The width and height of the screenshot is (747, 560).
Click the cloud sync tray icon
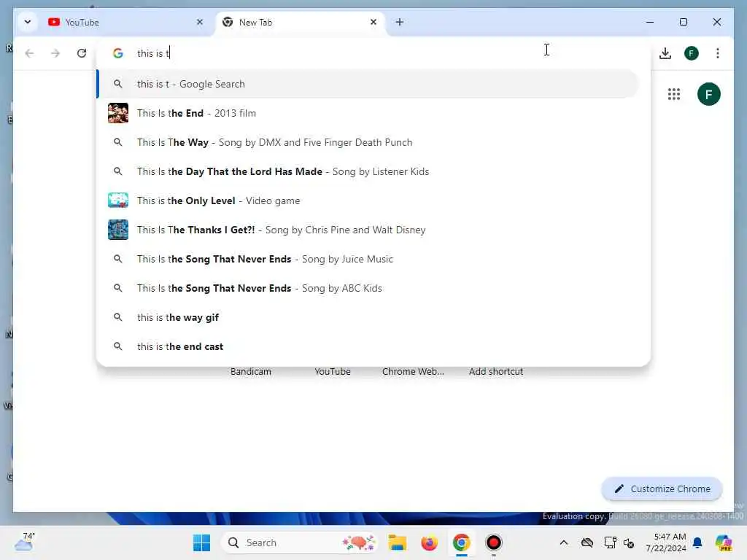pyautogui.click(x=587, y=542)
